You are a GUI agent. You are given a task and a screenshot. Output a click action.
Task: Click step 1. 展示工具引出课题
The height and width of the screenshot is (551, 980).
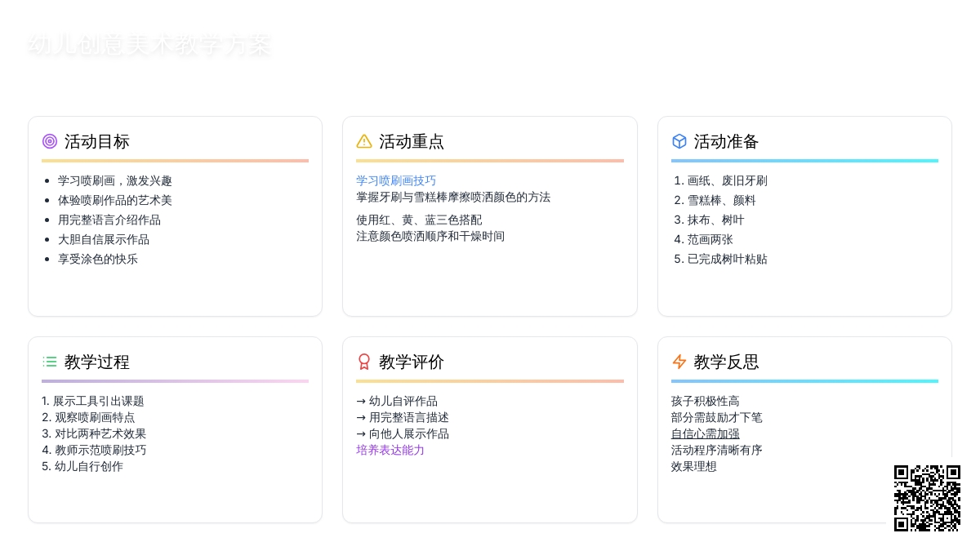(x=93, y=401)
